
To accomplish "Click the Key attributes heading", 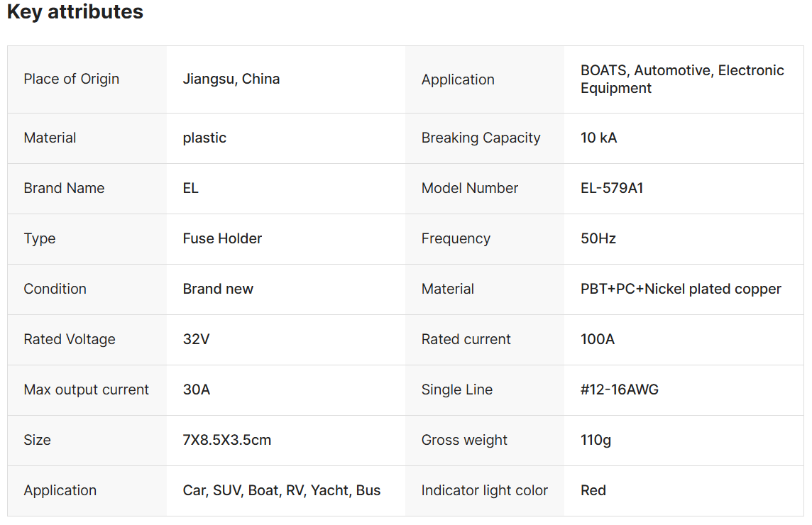I will pyautogui.click(x=75, y=12).
